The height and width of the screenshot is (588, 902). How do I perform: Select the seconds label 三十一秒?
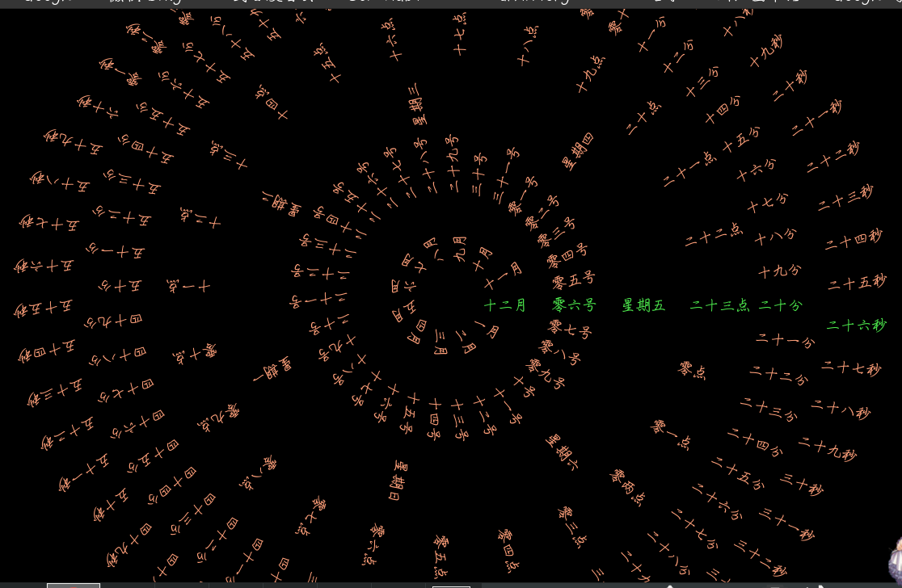coord(786,524)
